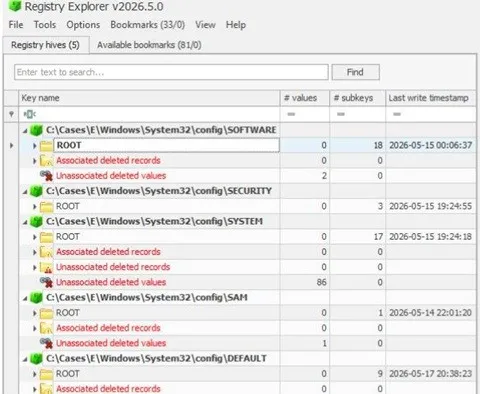Click the 86 values cell
The height and width of the screenshot is (394, 480).
coord(305,282)
